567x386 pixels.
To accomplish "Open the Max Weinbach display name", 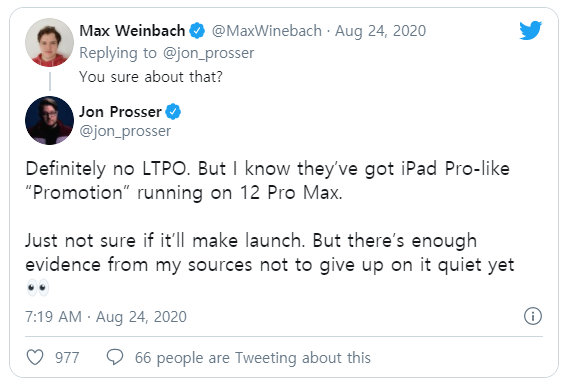I will [132, 31].
